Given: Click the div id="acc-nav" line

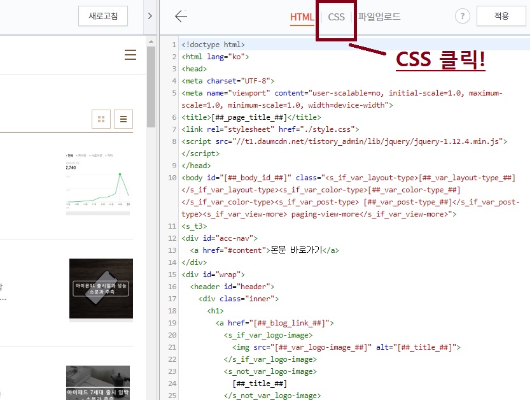Looking at the screenshot, I should pyautogui.click(x=220, y=238).
